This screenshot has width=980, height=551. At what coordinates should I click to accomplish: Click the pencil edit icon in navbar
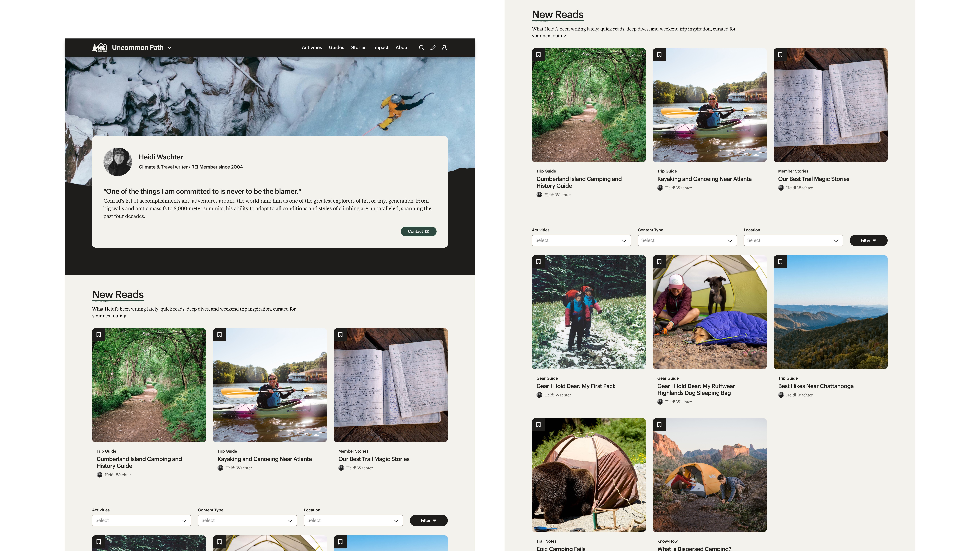433,48
